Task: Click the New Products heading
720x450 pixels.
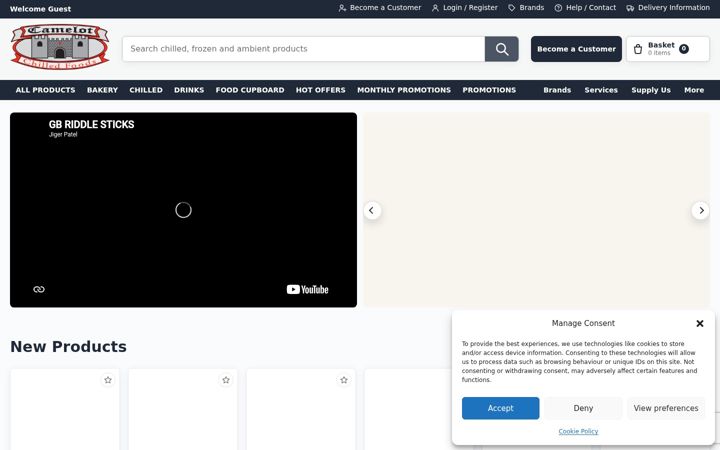Action: tap(68, 347)
